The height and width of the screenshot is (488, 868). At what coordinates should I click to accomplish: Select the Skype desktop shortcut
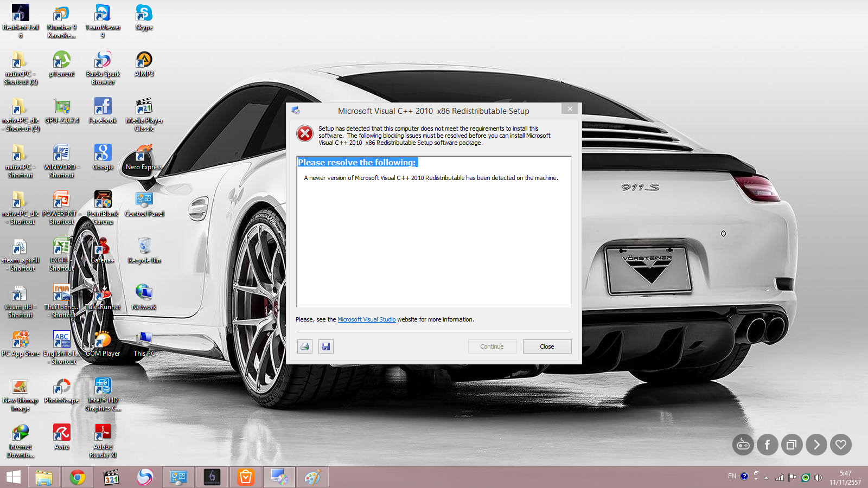[144, 17]
